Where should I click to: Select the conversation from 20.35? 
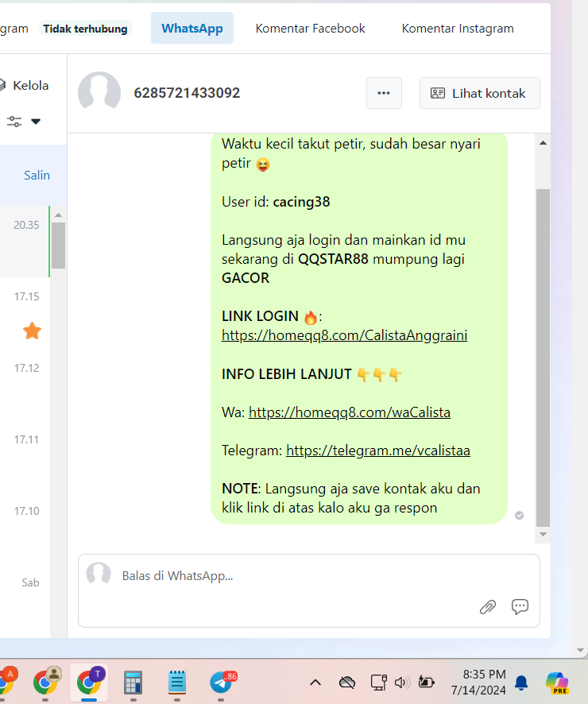tap(25, 242)
